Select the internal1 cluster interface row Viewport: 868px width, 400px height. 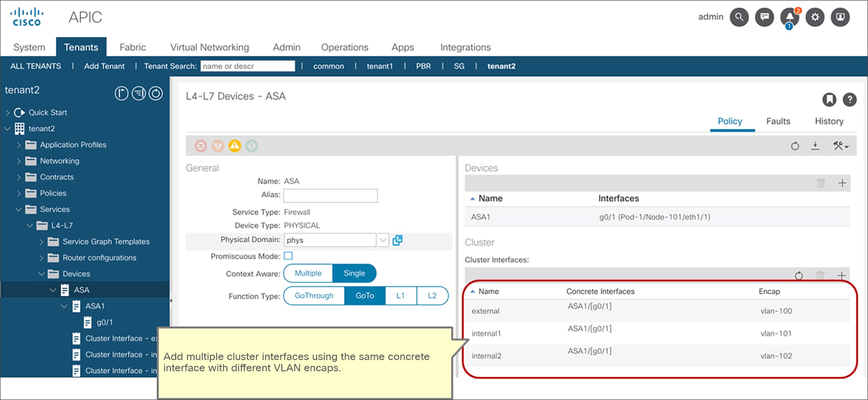[x=657, y=333]
